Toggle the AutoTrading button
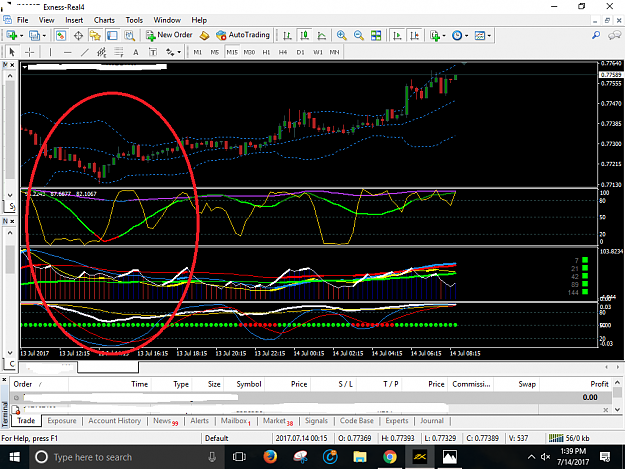The image size is (625, 469). [243, 35]
